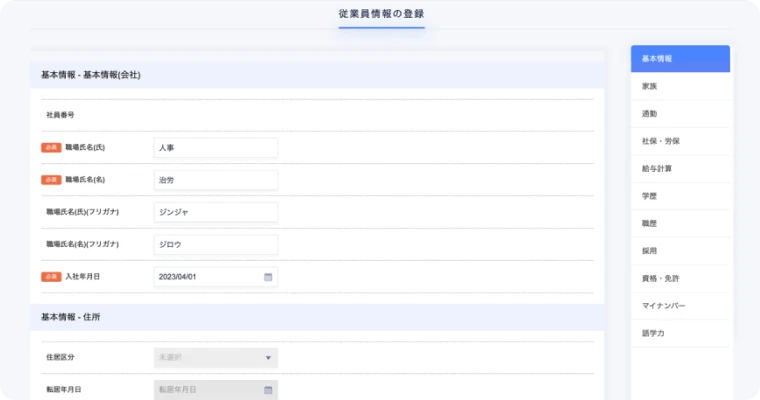The width and height of the screenshot is (760, 400).
Task: Select 語学力 in side menu
Action: click(680, 332)
